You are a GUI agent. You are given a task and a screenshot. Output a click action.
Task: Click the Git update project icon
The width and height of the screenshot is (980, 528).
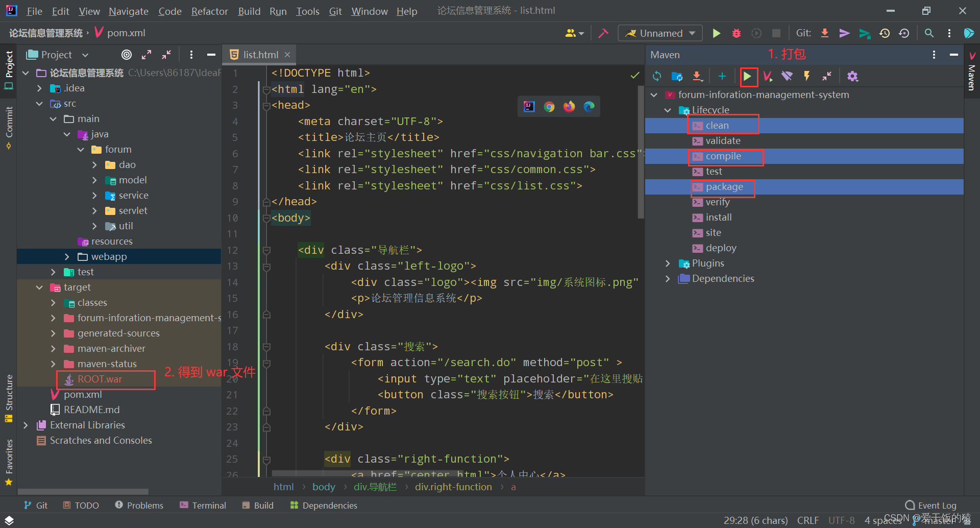pos(824,33)
